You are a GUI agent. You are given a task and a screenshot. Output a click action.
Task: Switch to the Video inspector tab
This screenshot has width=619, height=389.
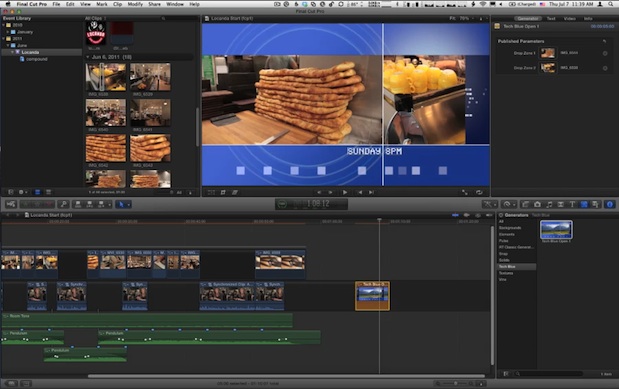(569, 19)
